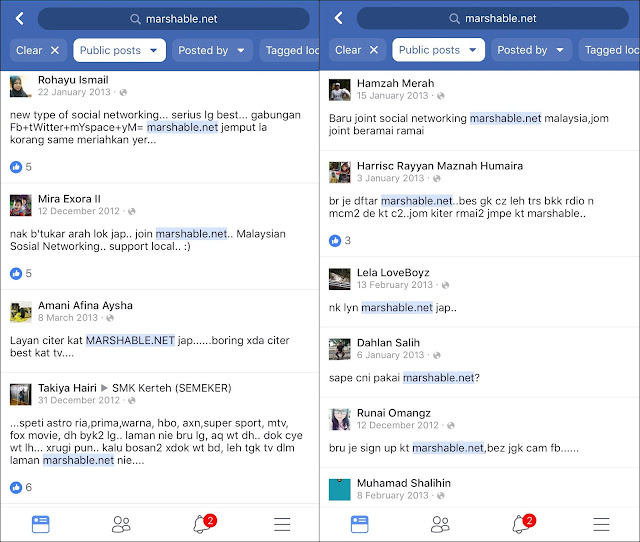Tap marshable.net link in Lela LoveBoyz's post
Viewport: 640px width, 542px height.
[x=397, y=307]
